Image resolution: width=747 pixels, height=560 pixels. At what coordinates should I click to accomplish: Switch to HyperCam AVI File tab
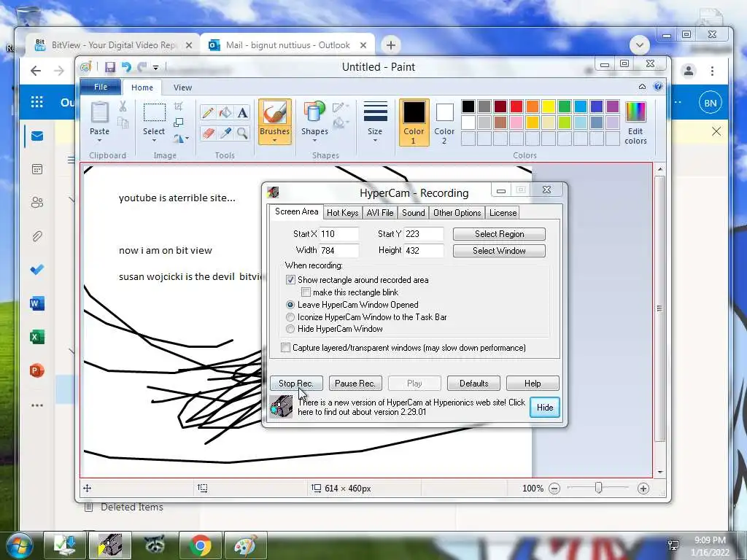[x=379, y=213]
